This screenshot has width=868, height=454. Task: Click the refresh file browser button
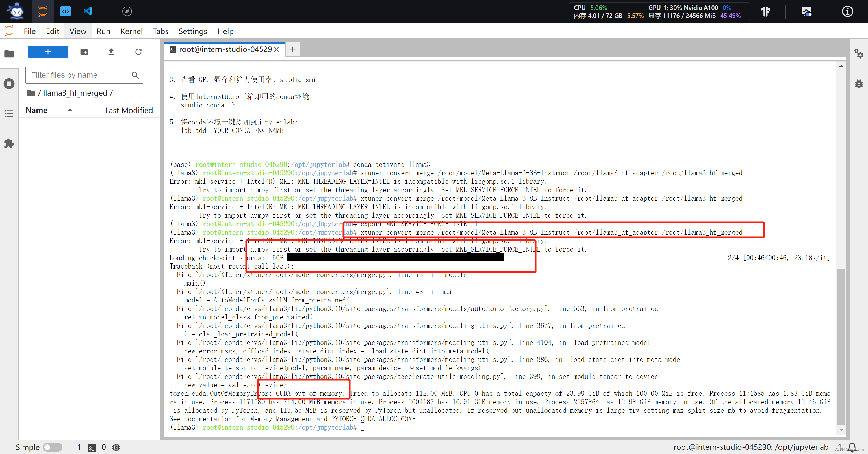(139, 52)
